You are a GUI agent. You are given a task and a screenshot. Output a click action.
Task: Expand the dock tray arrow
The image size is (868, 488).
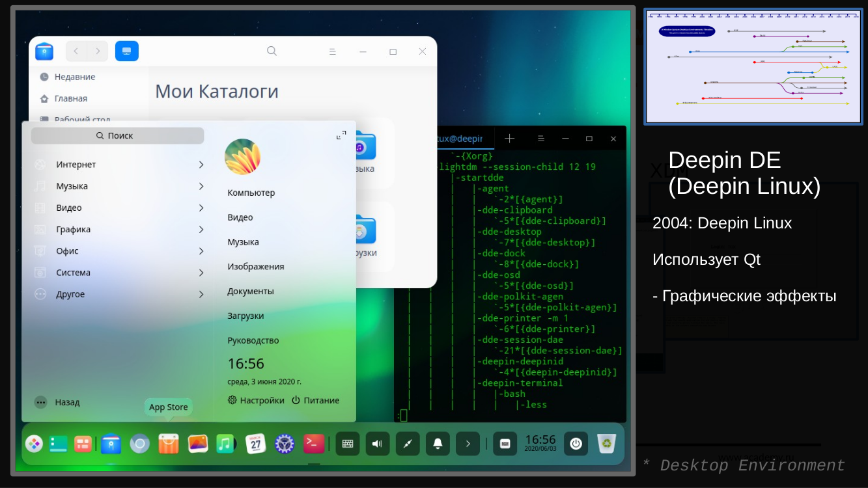tap(468, 444)
